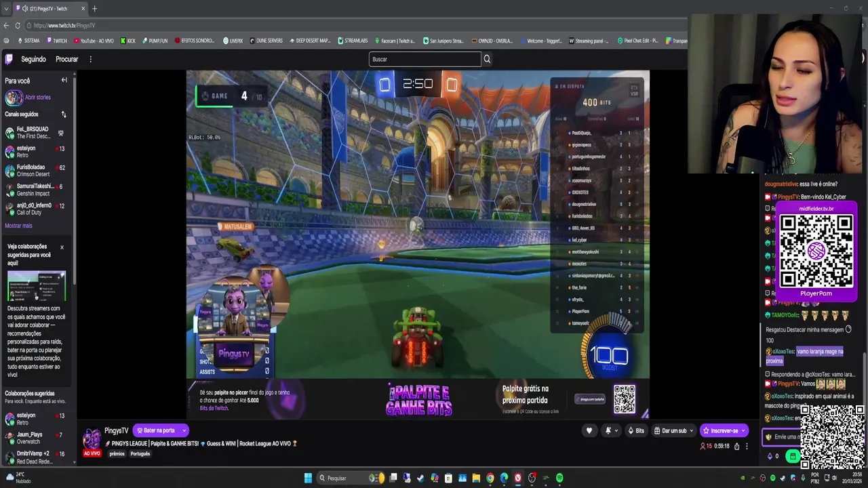Open the Seguindo tab
The width and height of the screenshot is (868, 488).
[33, 59]
